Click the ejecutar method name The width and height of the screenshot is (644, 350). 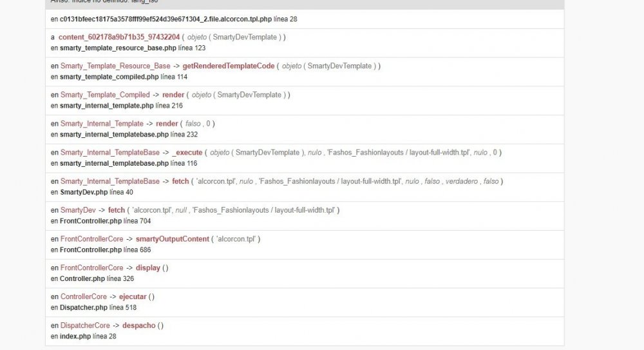133,297
